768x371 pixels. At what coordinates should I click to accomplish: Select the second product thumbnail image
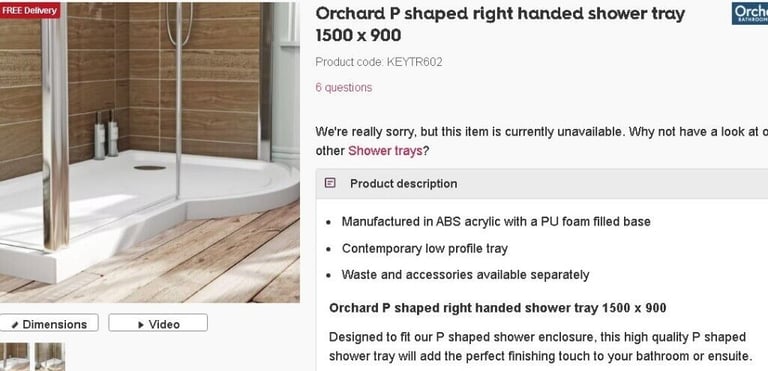50,357
